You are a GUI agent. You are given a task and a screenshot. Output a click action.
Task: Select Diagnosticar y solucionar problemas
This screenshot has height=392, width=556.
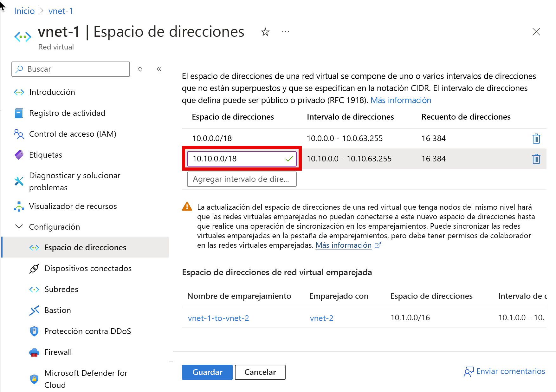(74, 181)
